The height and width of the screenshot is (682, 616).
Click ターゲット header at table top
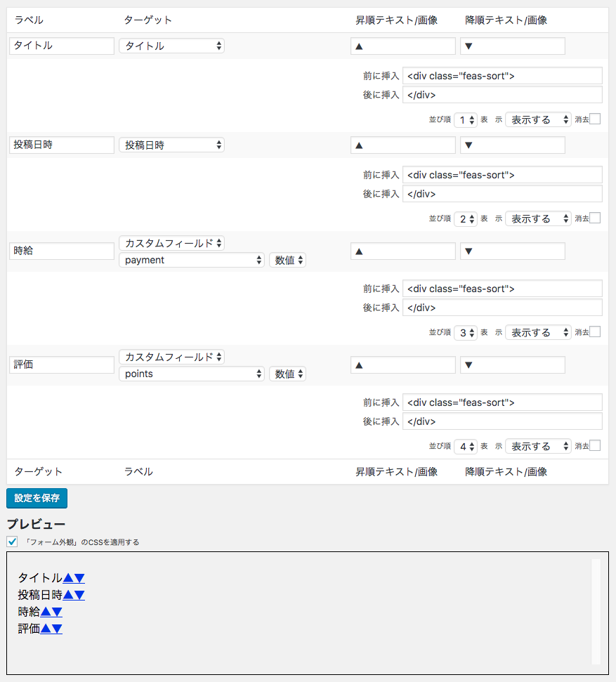(148, 20)
